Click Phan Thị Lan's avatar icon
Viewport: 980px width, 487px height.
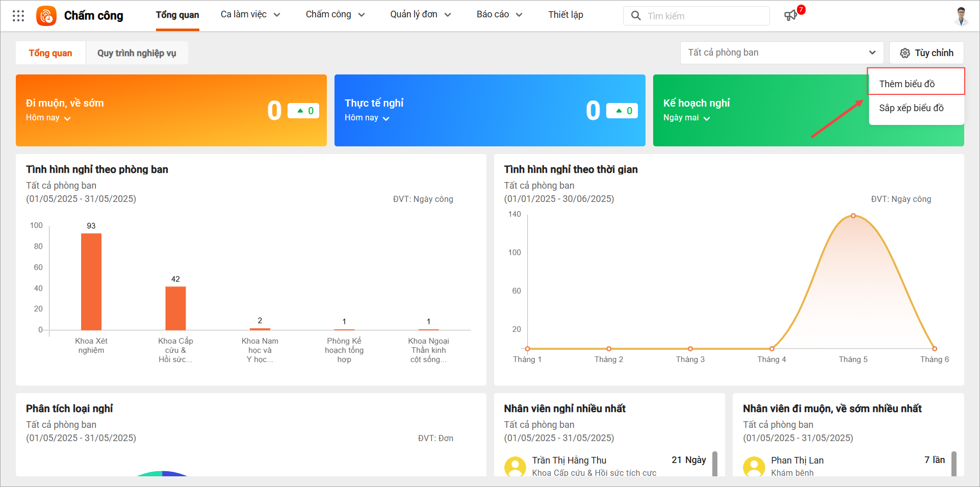click(x=754, y=466)
